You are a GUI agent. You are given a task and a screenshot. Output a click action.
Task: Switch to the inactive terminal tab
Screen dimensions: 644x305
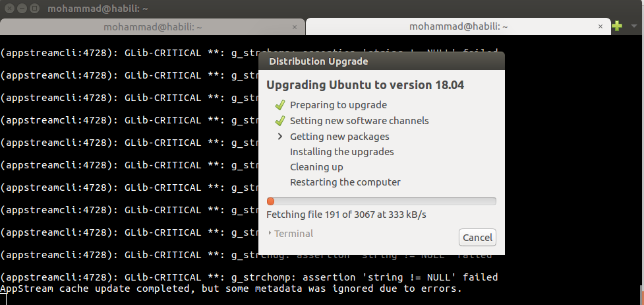coord(152,26)
